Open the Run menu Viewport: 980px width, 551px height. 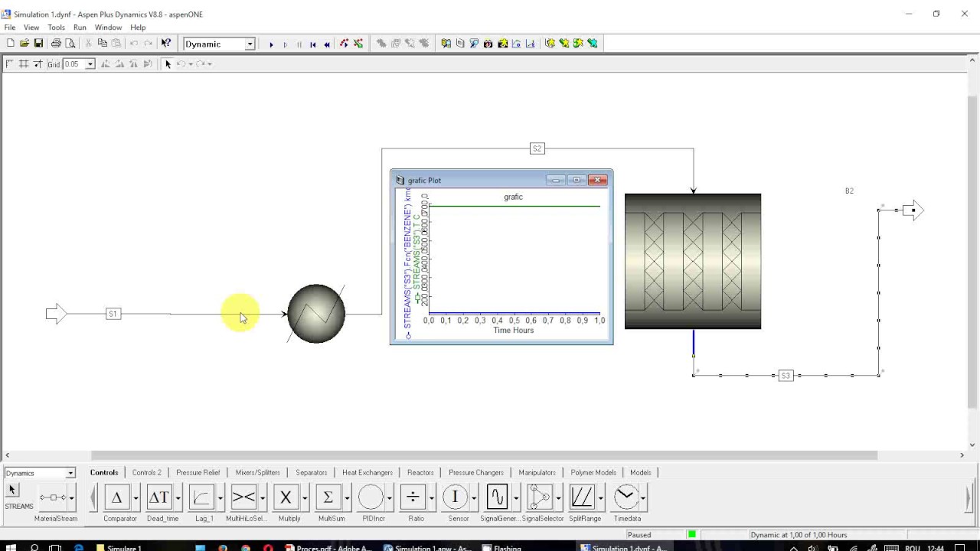[x=80, y=28]
